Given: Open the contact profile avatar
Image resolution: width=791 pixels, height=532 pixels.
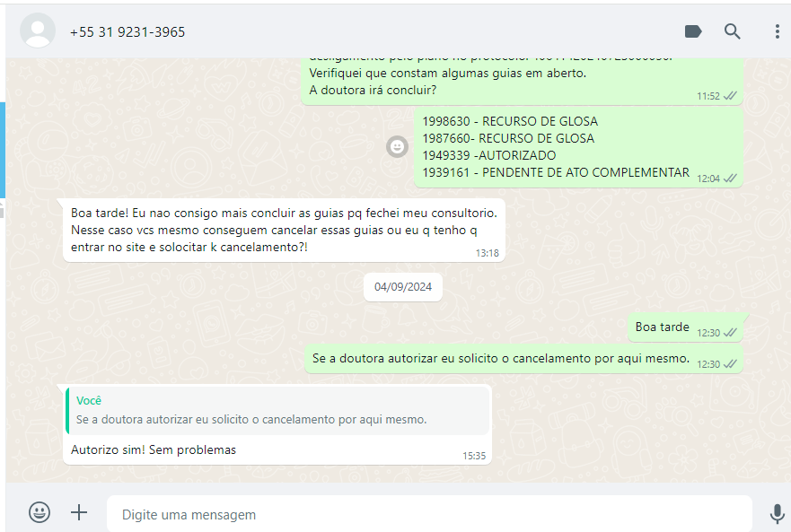Looking at the screenshot, I should (x=38, y=31).
